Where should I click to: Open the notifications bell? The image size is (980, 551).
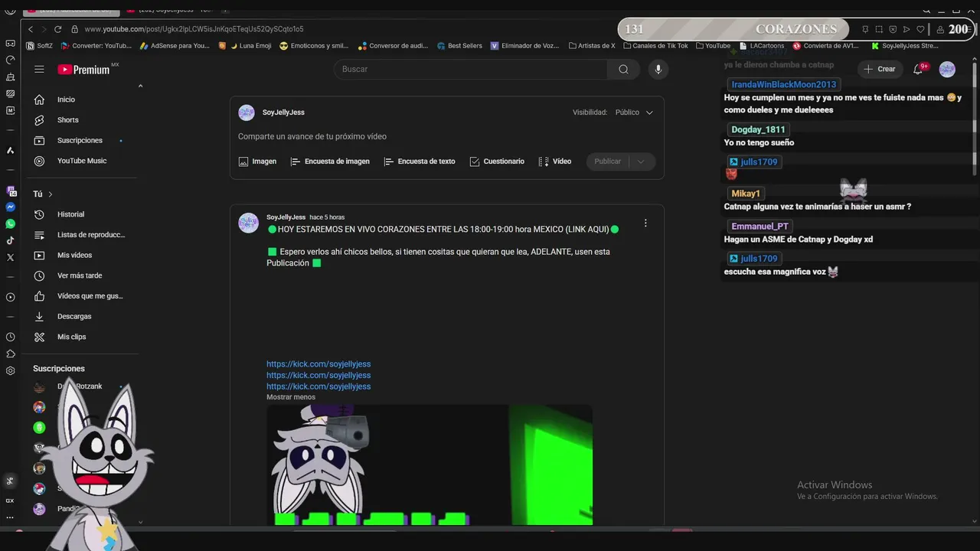click(919, 69)
